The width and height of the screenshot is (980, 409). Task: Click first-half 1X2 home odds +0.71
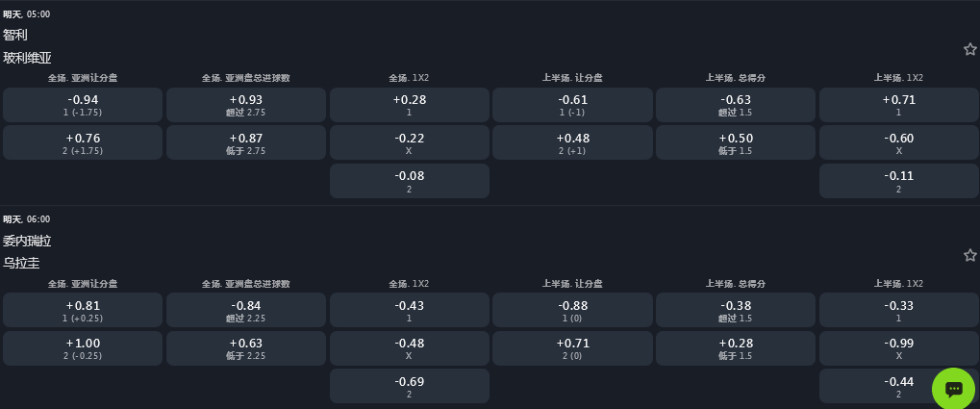click(898, 104)
